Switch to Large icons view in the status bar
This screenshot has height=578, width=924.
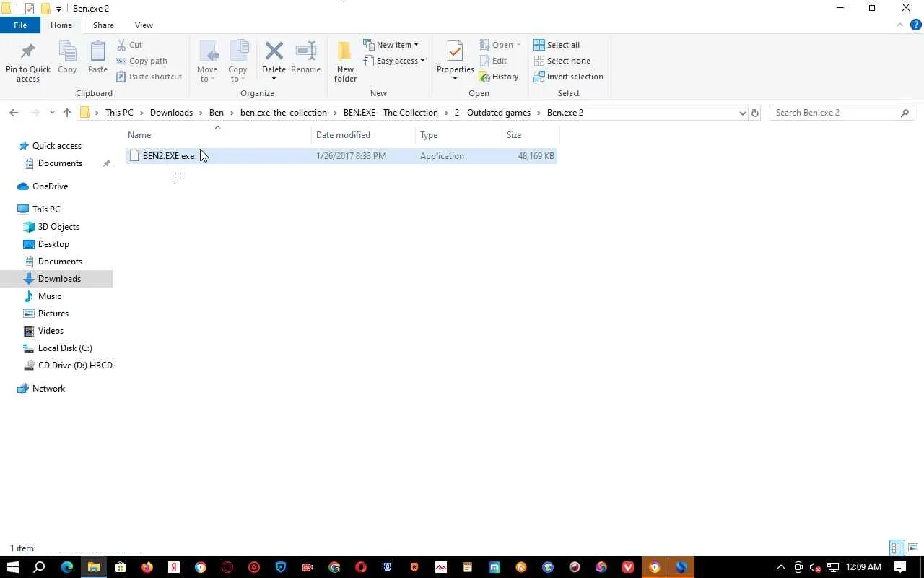tap(912, 548)
